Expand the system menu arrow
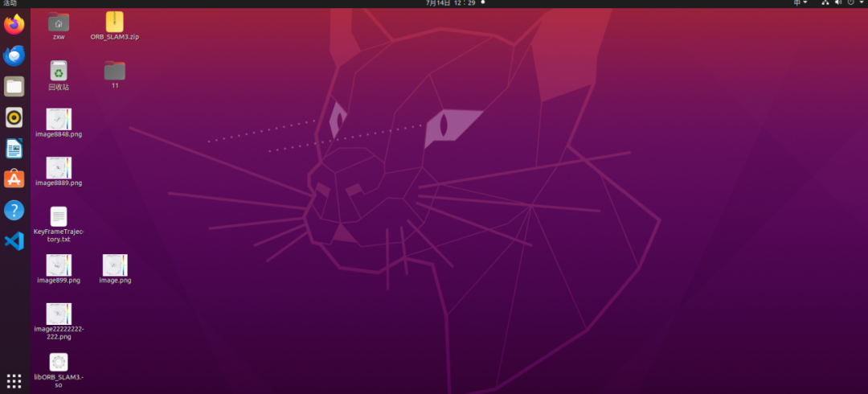 tap(862, 3)
